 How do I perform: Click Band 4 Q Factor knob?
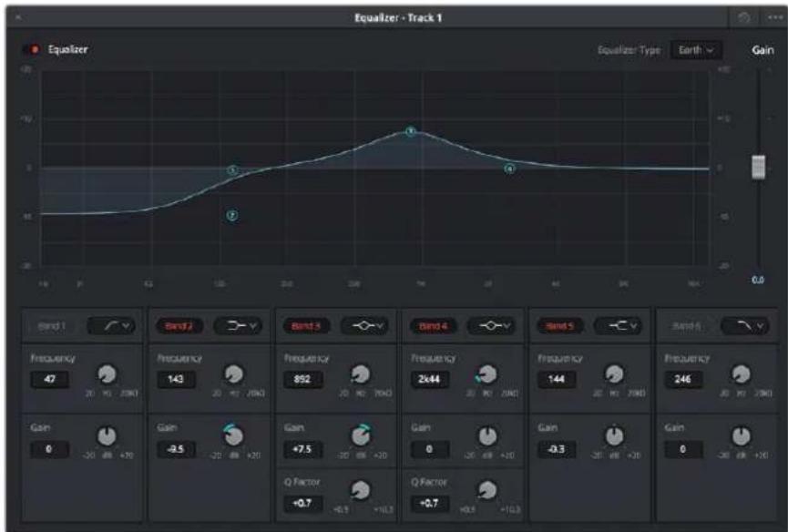pos(487,490)
